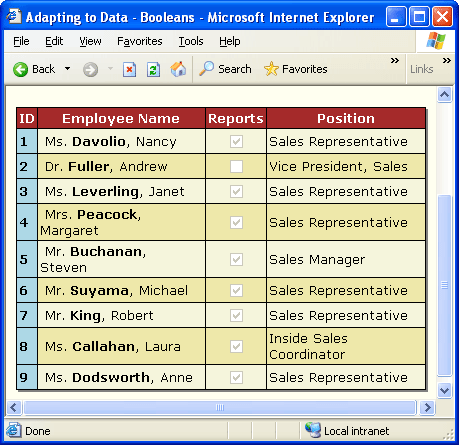Click the Stop page loading icon
The height and width of the screenshot is (445, 459).
click(x=129, y=70)
